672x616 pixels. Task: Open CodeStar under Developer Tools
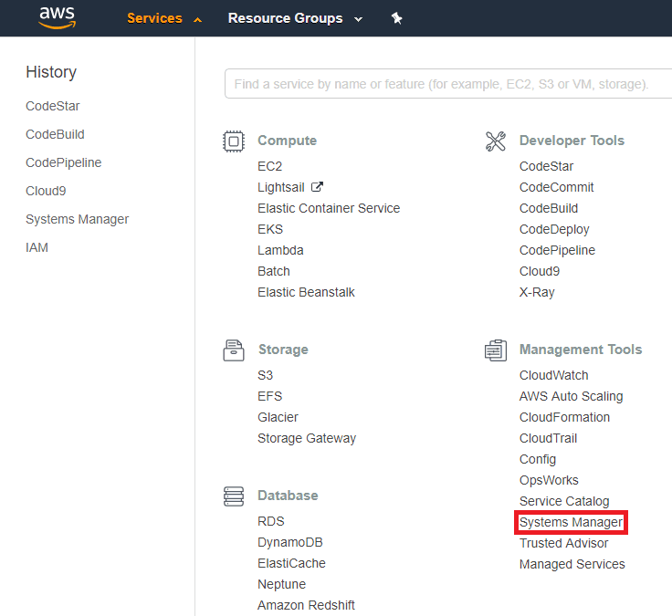pos(546,166)
